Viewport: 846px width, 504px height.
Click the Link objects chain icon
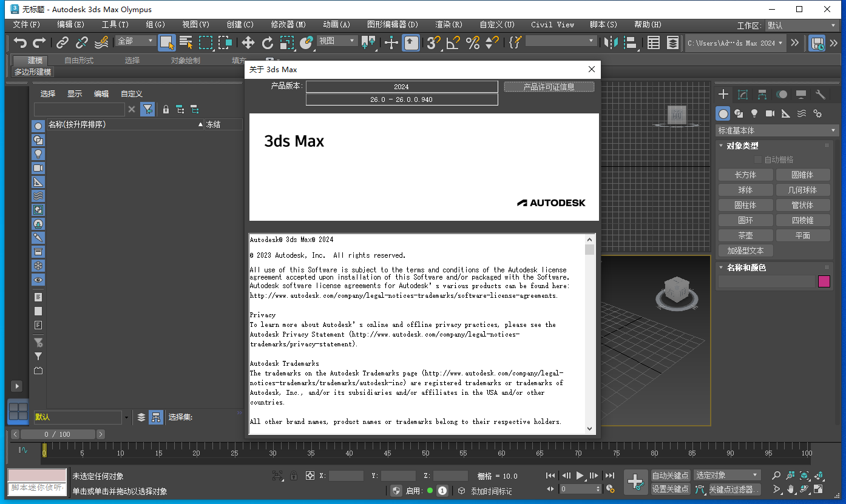[63, 42]
